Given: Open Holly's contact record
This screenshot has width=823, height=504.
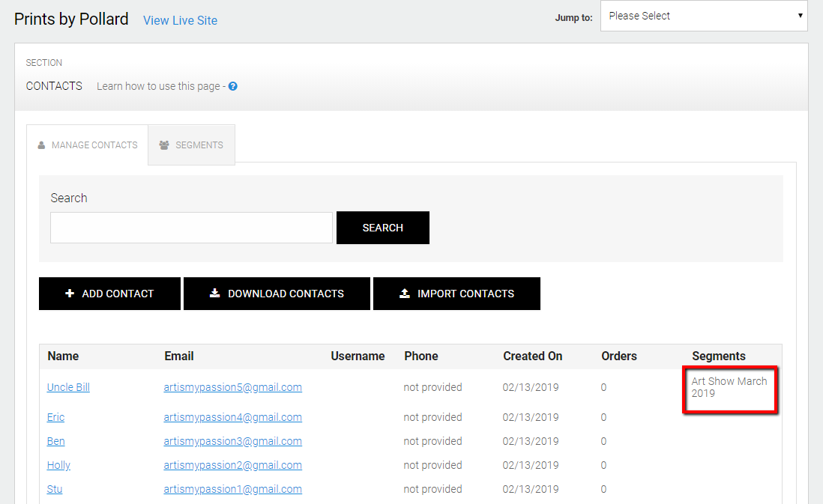Looking at the screenshot, I should coord(58,465).
